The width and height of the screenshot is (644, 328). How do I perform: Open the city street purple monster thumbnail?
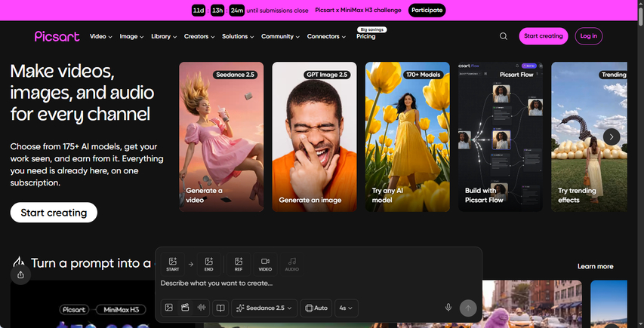click(x=532, y=304)
